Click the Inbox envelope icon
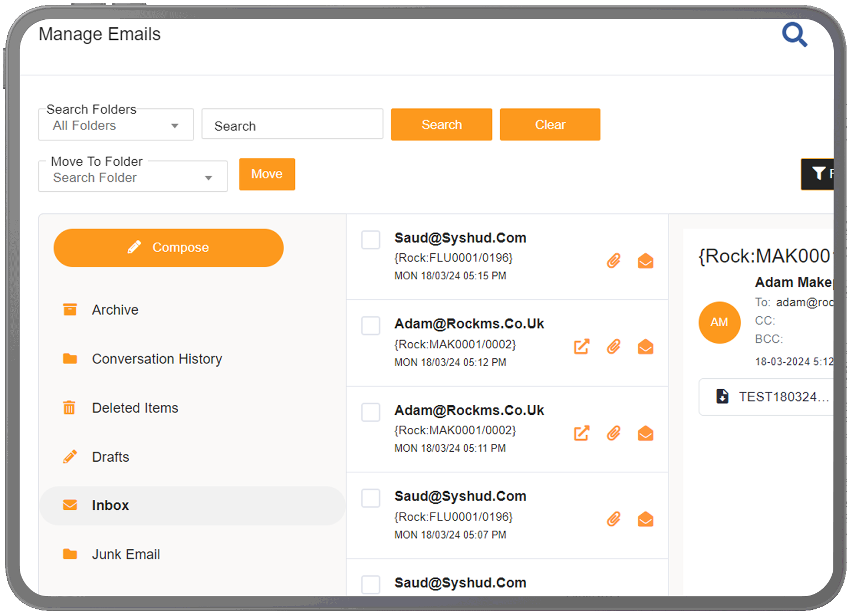The width and height of the screenshot is (851, 616). [x=70, y=505]
